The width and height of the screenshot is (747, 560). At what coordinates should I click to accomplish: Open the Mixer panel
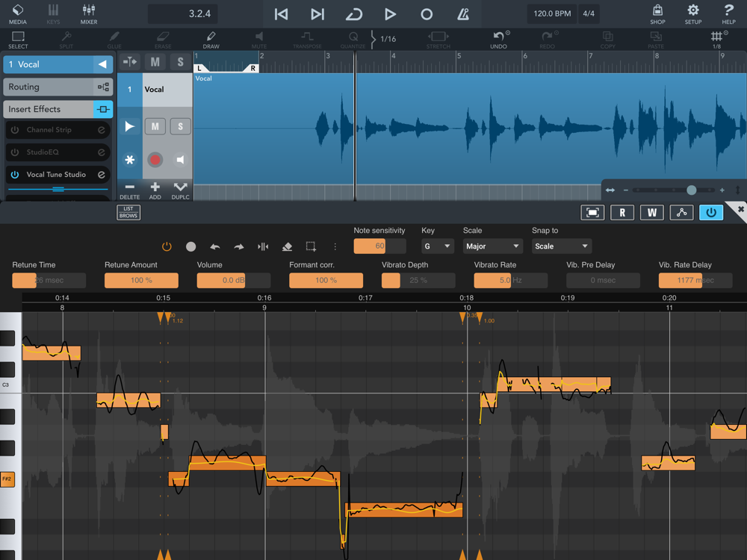(89, 13)
